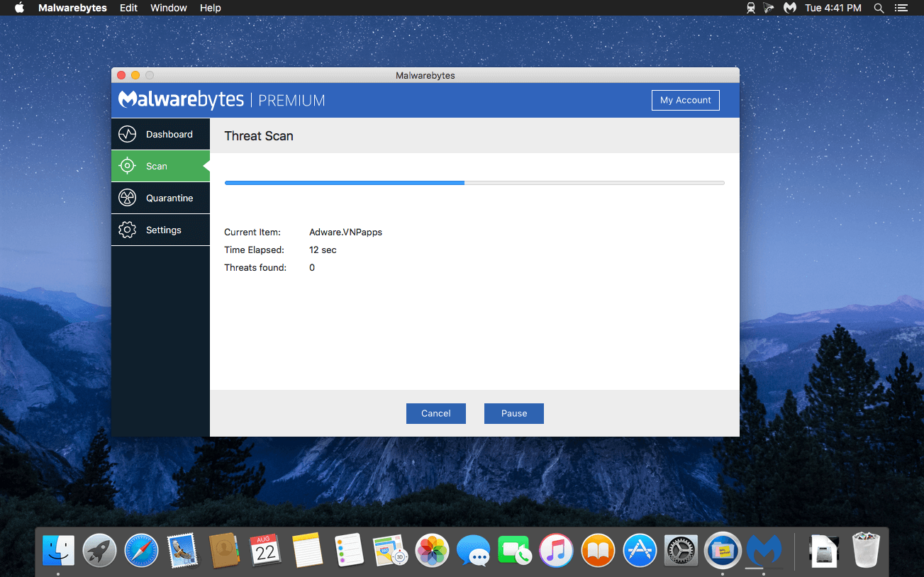Screen dimensions: 924x577
Task: Select the Scan target icon
Action: point(127,166)
